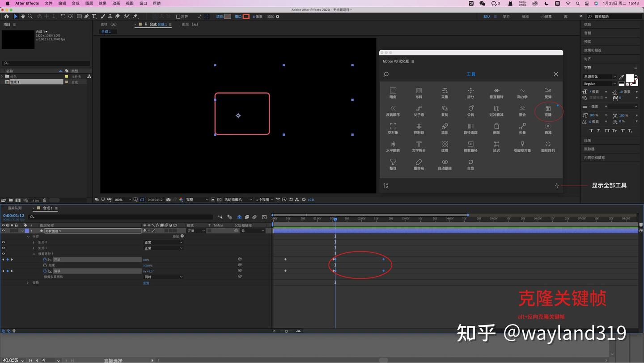Open the 效果和预设 panel

coord(593,50)
